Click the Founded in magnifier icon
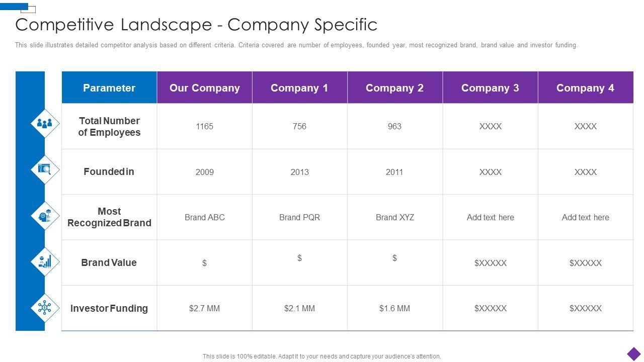The height and width of the screenshot is (362, 644). tap(45, 169)
